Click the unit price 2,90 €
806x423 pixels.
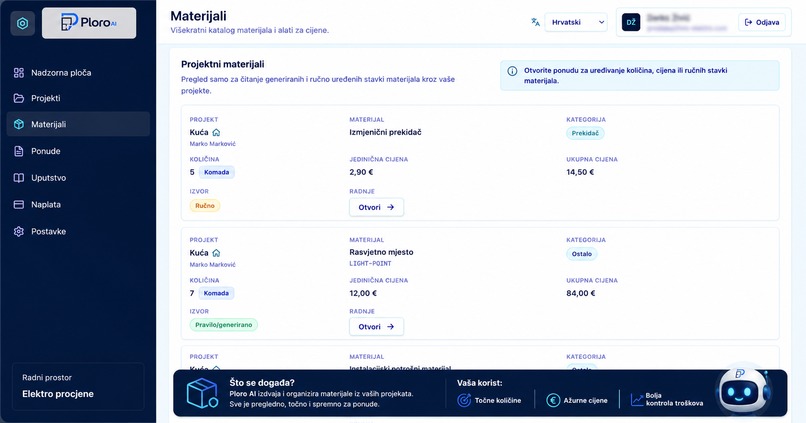[361, 172]
